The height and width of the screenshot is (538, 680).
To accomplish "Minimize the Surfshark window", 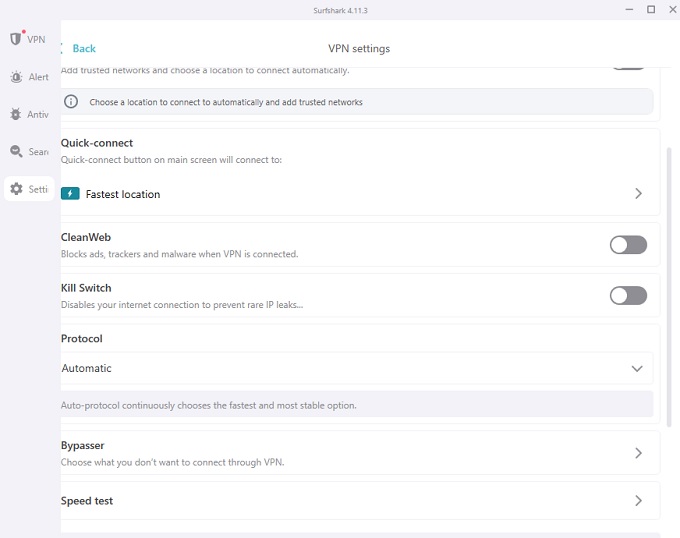I will [x=629, y=10].
